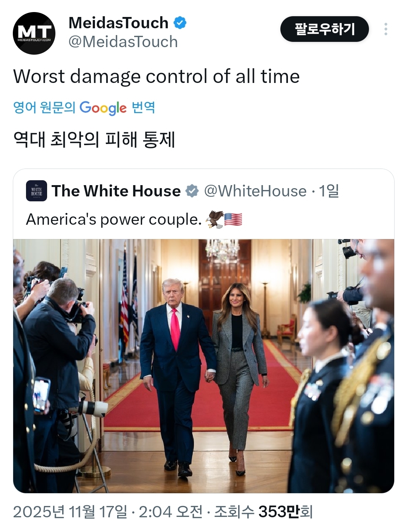
Task: Open The White House account name
Action: 116,191
